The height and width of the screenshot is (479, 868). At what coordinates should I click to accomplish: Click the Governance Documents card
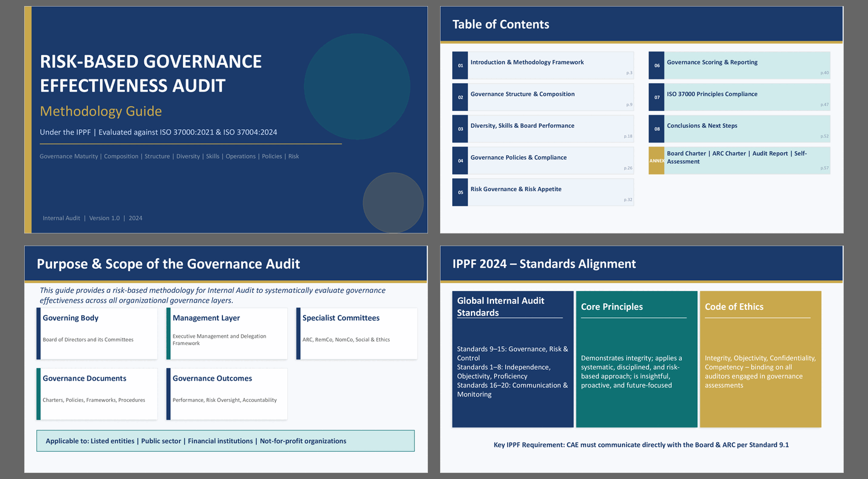97,394
